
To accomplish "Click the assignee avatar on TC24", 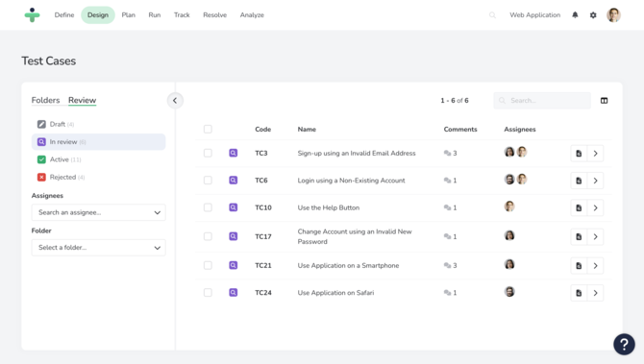I will point(509,292).
